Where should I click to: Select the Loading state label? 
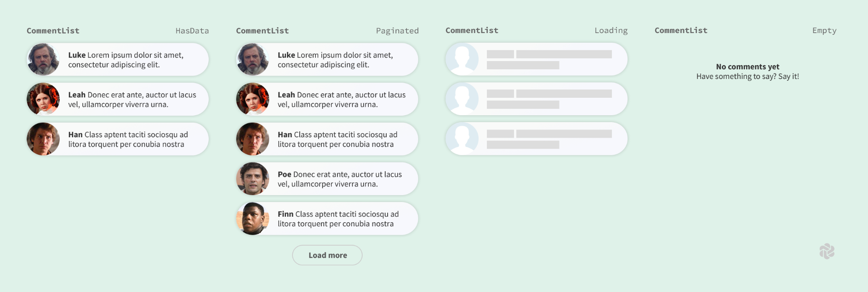click(x=611, y=30)
